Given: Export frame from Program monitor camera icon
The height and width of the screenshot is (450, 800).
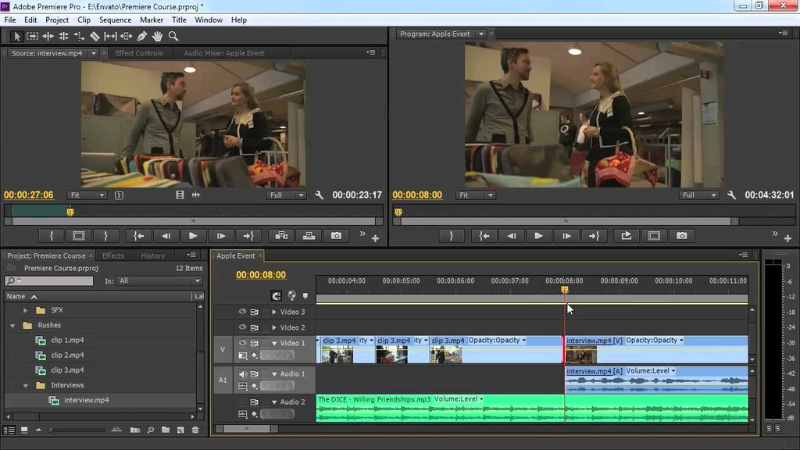Looking at the screenshot, I should click(x=682, y=236).
